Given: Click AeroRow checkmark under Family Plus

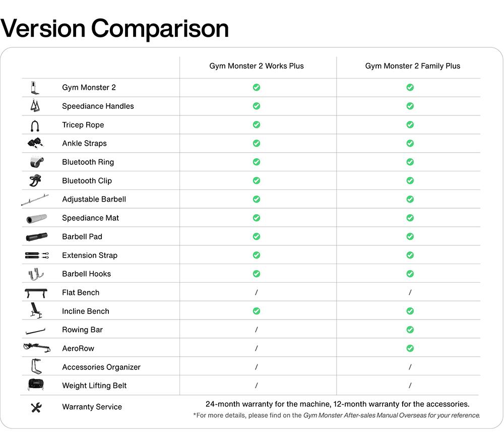Looking at the screenshot, I should 410,348.
